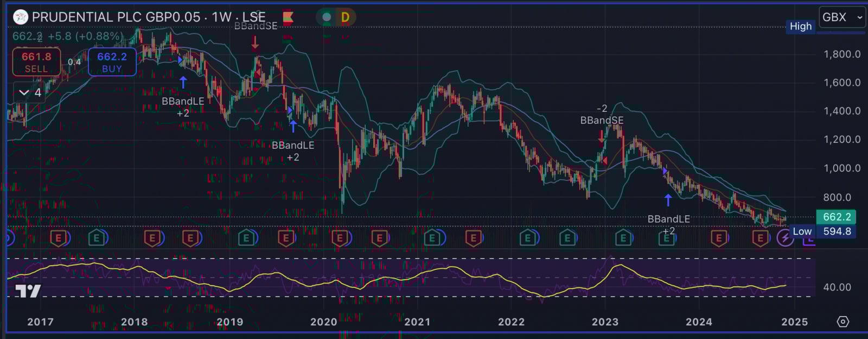Click the 2019 label on the time axis
Screen dimensions: 868x339
(230, 322)
